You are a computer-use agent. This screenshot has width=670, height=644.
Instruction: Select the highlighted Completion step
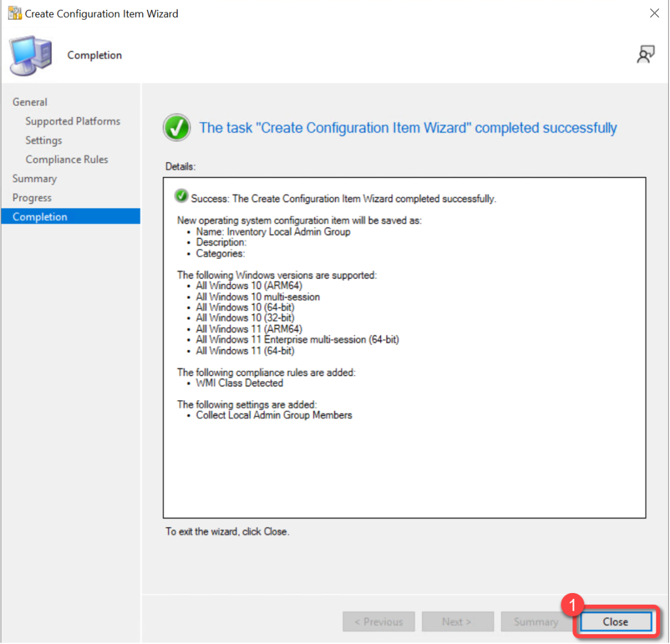[x=40, y=217]
